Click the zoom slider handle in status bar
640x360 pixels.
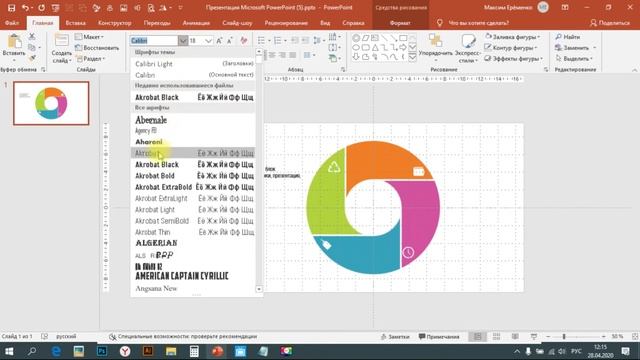point(564,337)
